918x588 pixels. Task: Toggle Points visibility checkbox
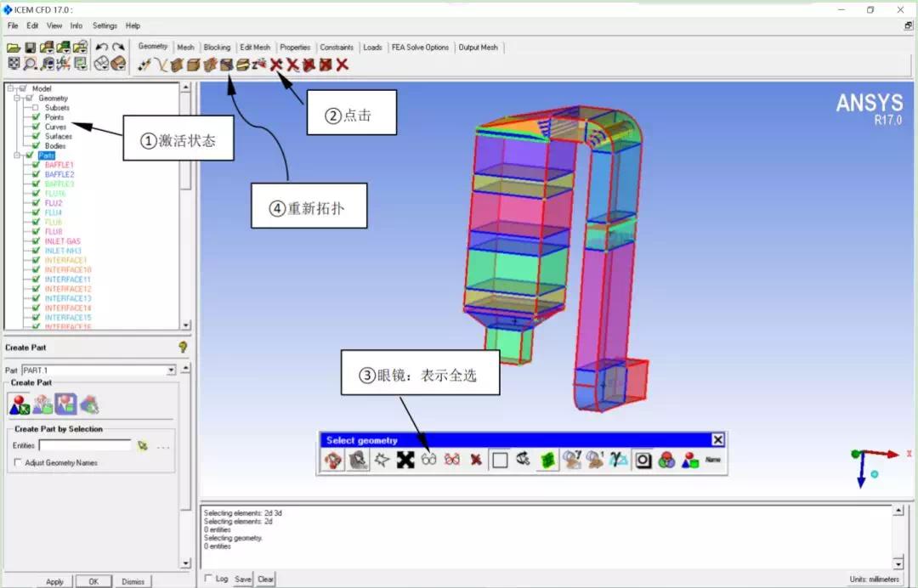tap(36, 117)
